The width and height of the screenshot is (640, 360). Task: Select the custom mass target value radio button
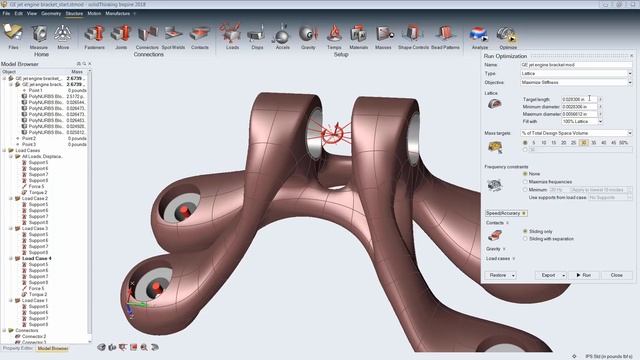pyautogui.click(x=525, y=150)
